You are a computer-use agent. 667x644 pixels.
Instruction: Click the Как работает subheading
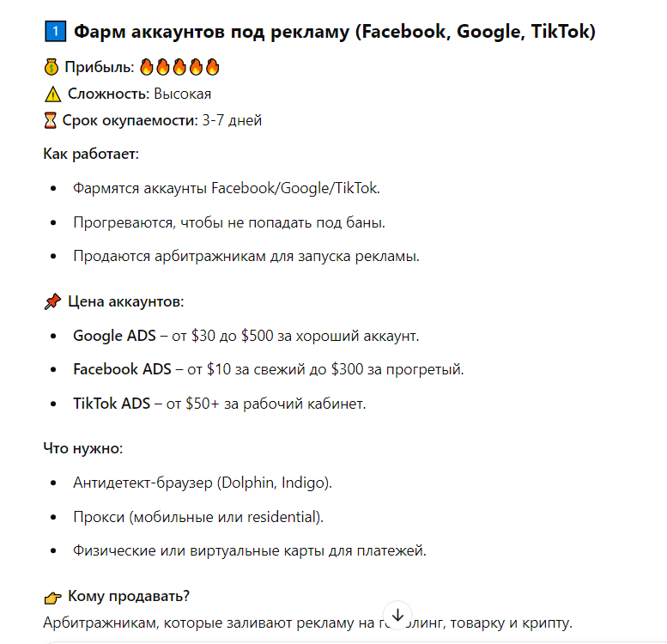pos(91,154)
